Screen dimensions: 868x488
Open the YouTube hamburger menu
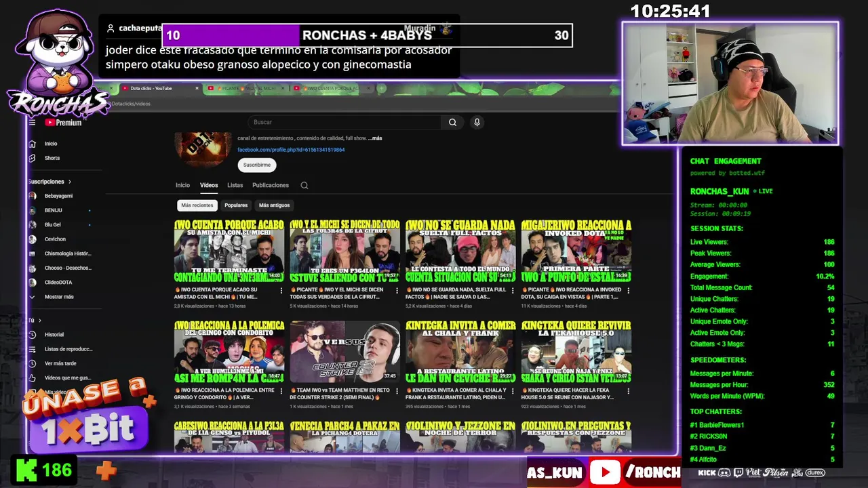[x=32, y=123]
